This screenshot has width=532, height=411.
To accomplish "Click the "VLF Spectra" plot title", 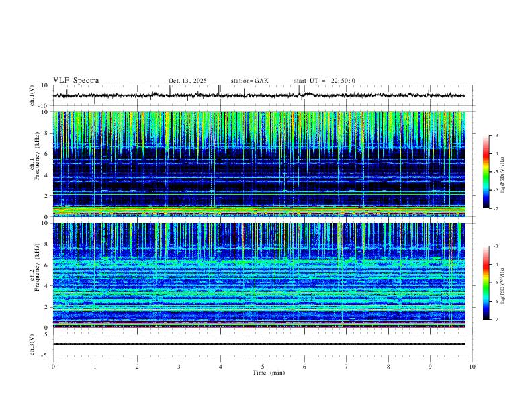I will [76, 81].
